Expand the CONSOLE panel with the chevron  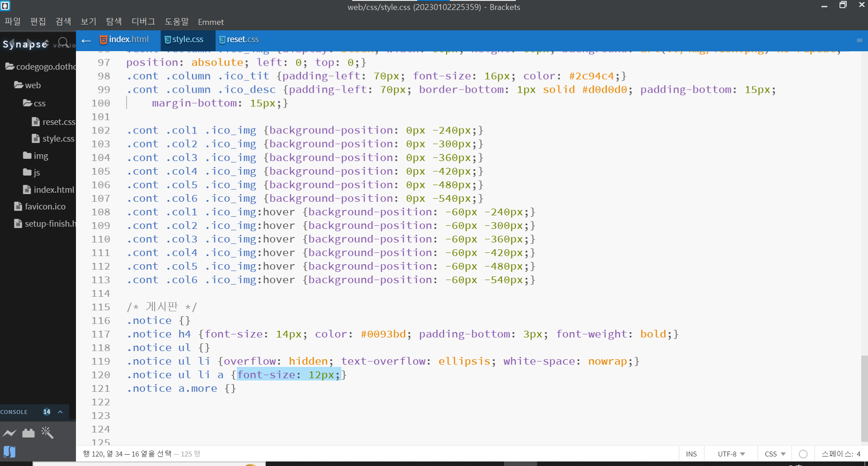60,412
